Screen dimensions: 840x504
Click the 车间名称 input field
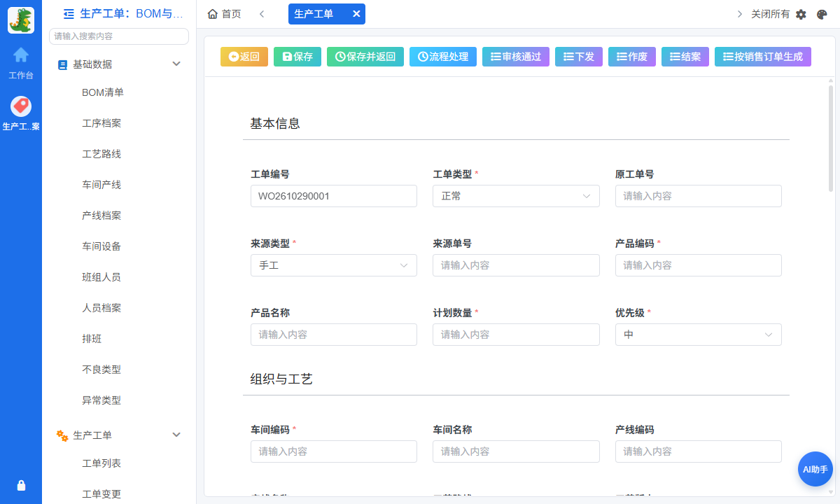pyautogui.click(x=516, y=451)
